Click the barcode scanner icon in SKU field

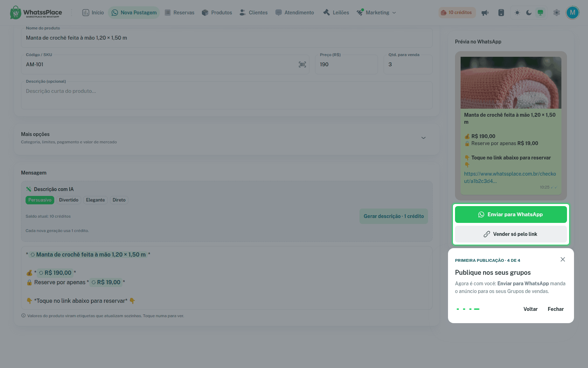click(x=302, y=64)
